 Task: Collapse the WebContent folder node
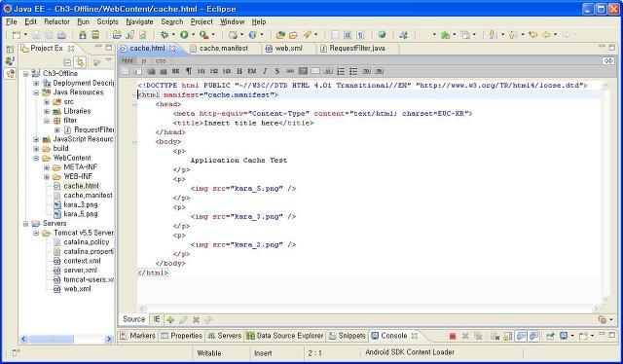click(36, 158)
